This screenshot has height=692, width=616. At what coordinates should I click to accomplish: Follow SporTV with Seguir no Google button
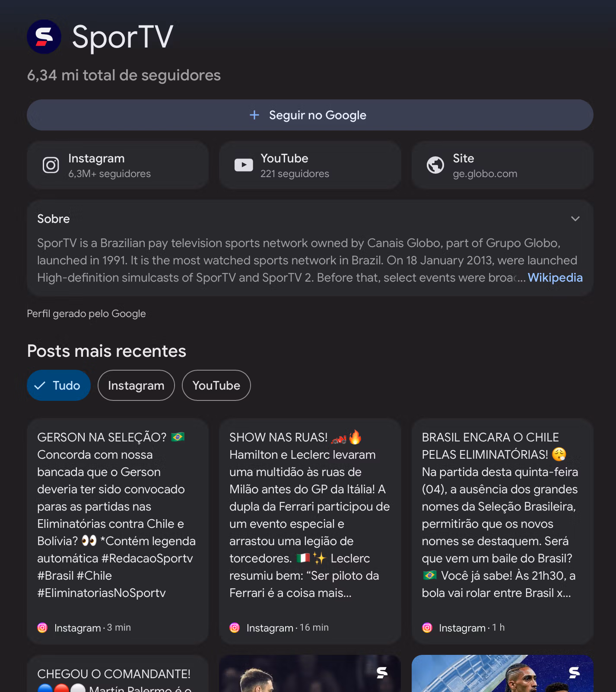(310, 115)
